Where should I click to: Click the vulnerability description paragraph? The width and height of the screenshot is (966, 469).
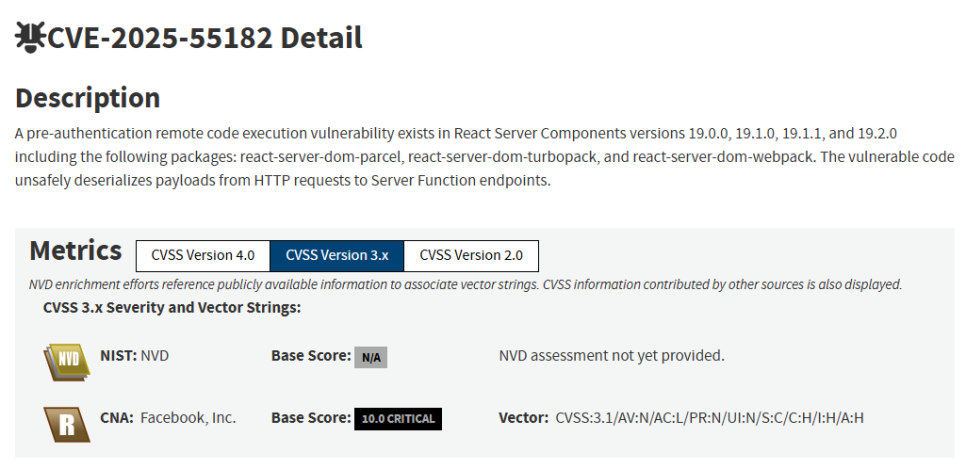click(484, 157)
